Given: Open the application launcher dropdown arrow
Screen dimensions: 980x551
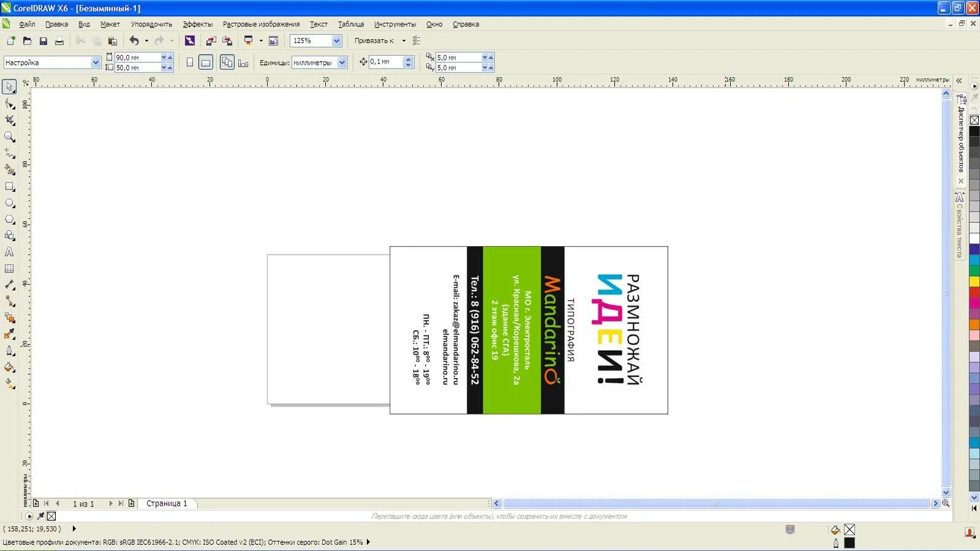Looking at the screenshot, I should 261,41.
